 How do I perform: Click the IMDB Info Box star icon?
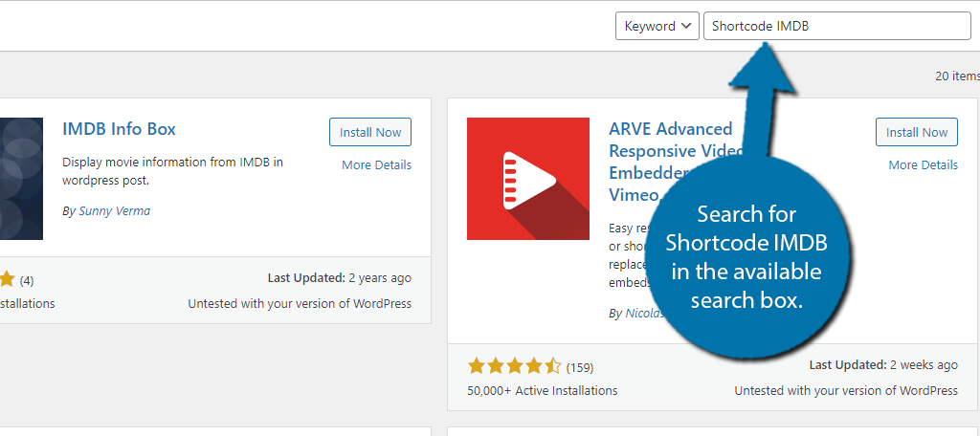click(7, 280)
